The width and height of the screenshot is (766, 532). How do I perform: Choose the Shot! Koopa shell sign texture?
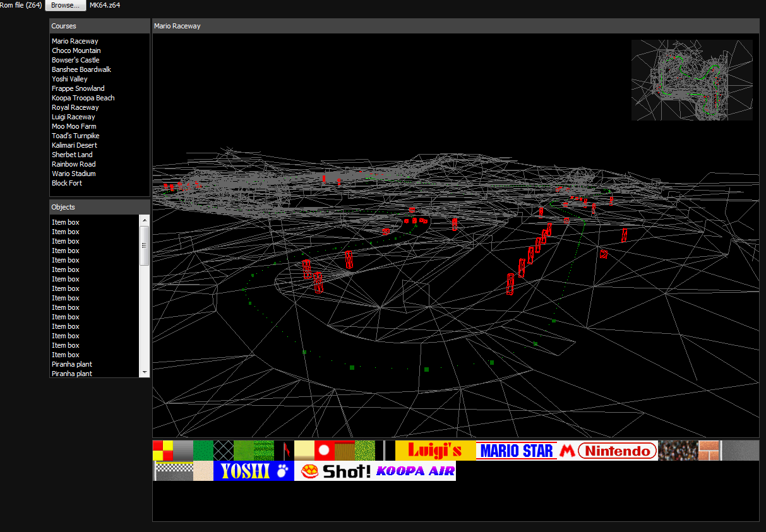[x=335, y=471]
